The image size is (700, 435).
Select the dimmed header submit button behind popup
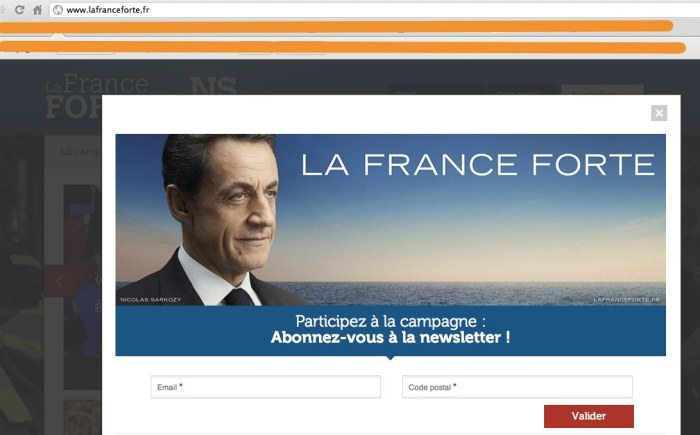(602, 90)
